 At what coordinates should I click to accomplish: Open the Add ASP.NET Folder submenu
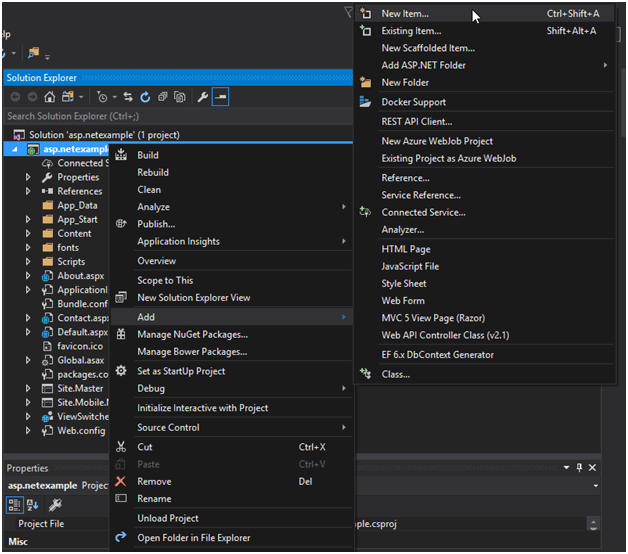423,65
